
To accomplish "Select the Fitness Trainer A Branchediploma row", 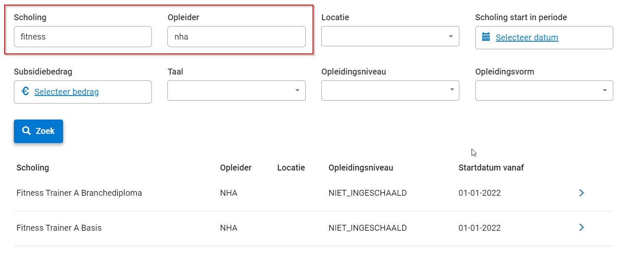I will pos(79,193).
